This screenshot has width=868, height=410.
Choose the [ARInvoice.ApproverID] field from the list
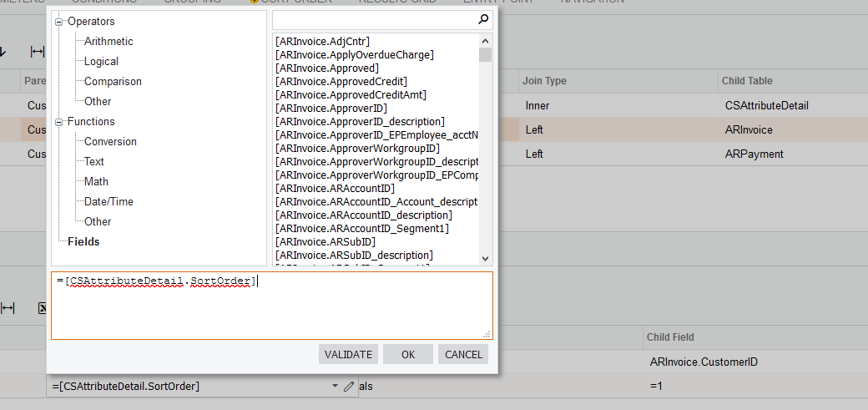(x=331, y=109)
